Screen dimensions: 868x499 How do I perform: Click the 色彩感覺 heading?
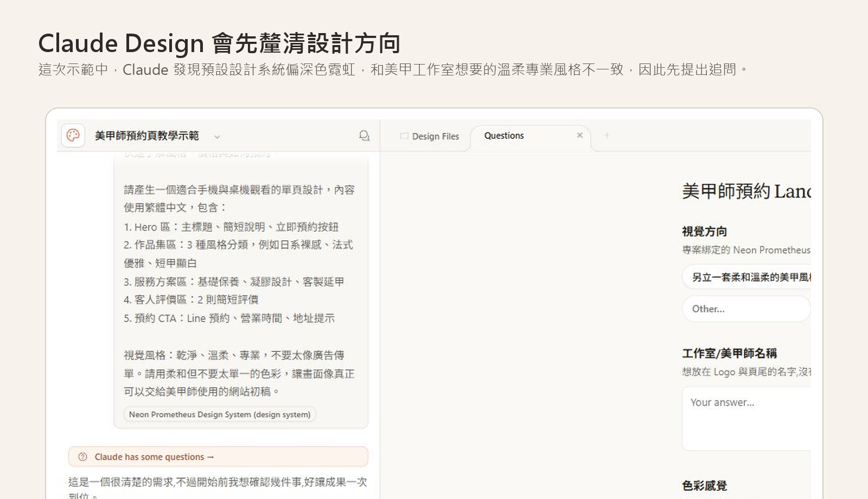(x=704, y=485)
